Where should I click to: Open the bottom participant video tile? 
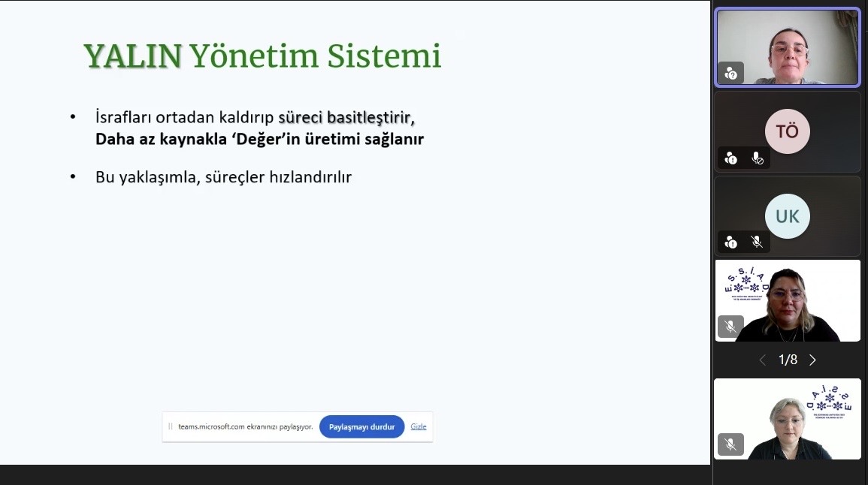tap(787, 418)
